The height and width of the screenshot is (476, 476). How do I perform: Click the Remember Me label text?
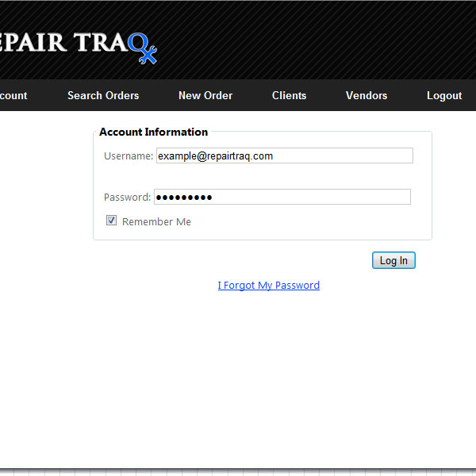(x=156, y=222)
